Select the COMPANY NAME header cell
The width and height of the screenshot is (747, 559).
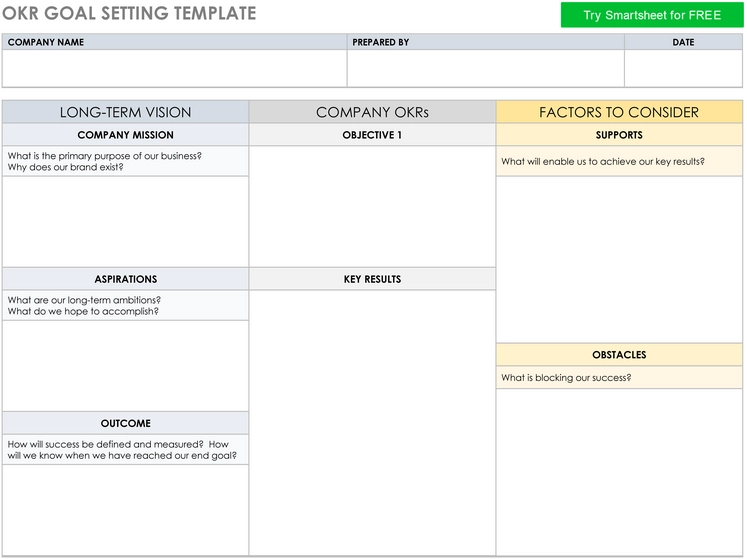174,42
